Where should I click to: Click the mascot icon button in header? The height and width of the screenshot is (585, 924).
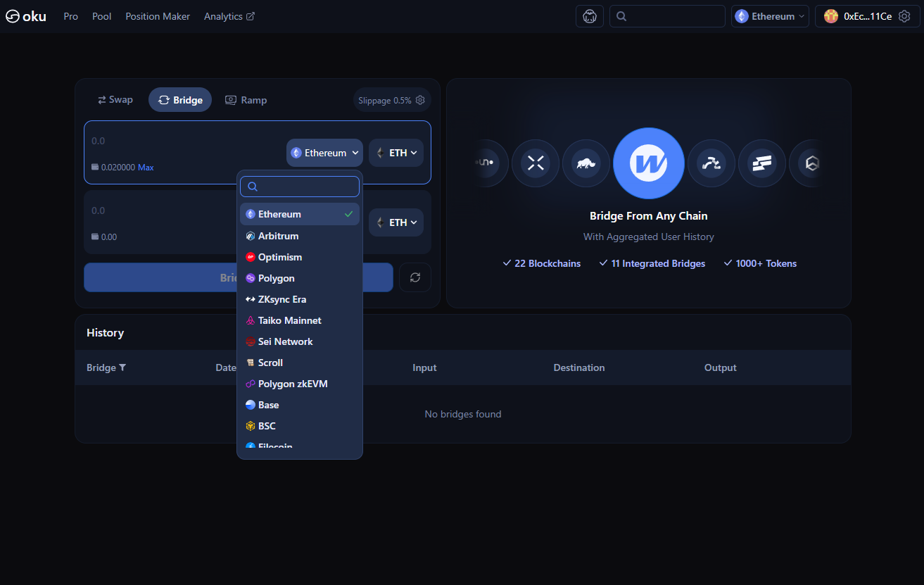590,16
